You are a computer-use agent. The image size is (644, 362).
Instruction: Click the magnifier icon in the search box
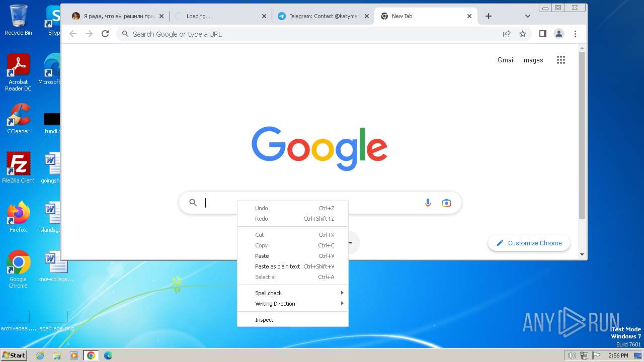[x=193, y=203]
